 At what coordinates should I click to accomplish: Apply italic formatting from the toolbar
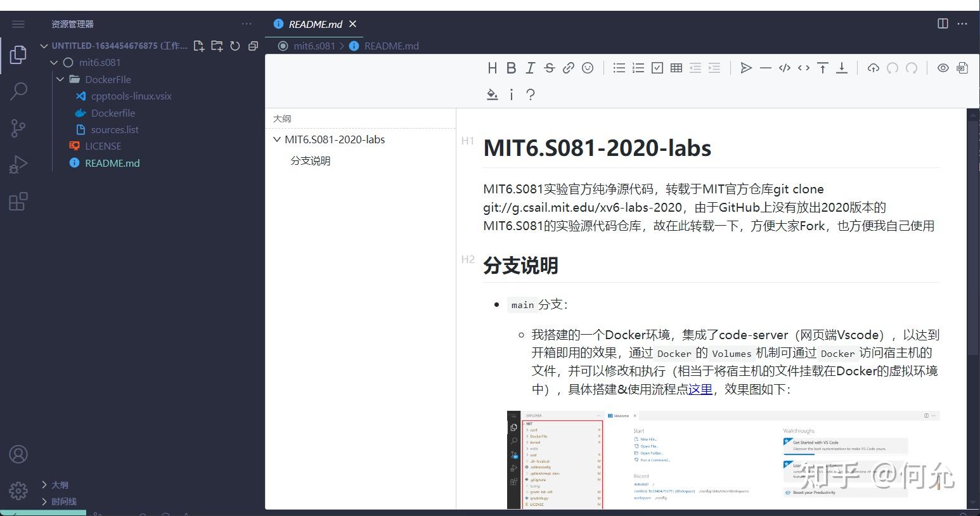[x=530, y=68]
